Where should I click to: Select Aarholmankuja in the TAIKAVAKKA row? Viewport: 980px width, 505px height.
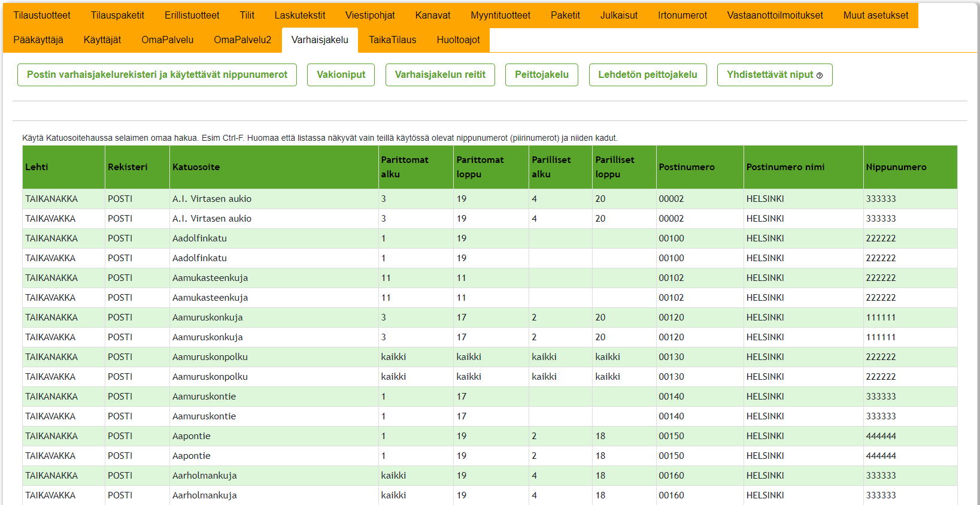[205, 495]
